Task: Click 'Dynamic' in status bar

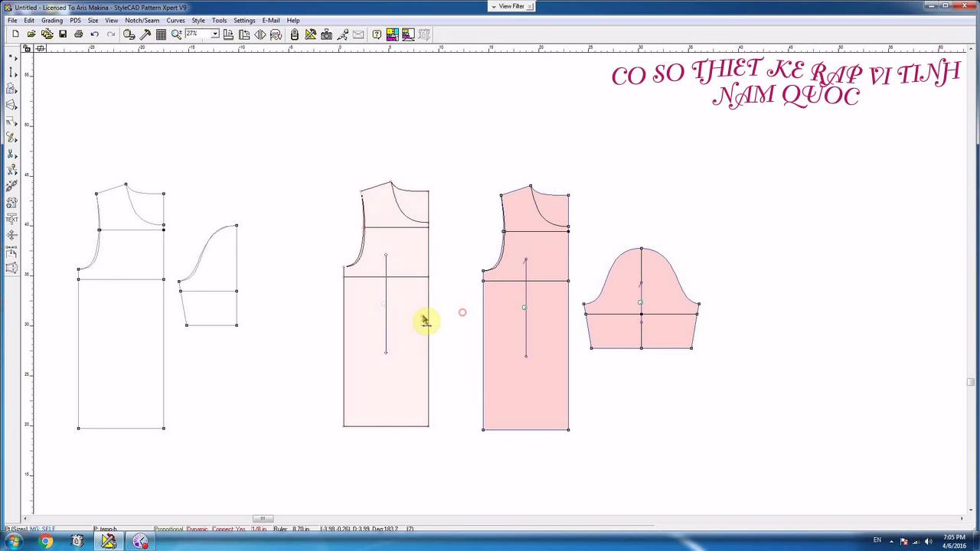Action: coord(198,529)
